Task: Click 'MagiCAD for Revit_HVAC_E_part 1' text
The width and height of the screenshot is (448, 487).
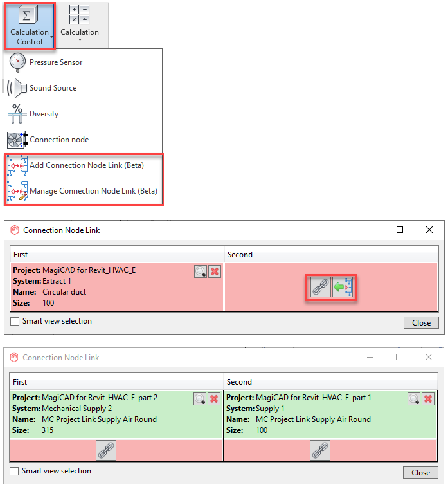Action: click(314, 398)
